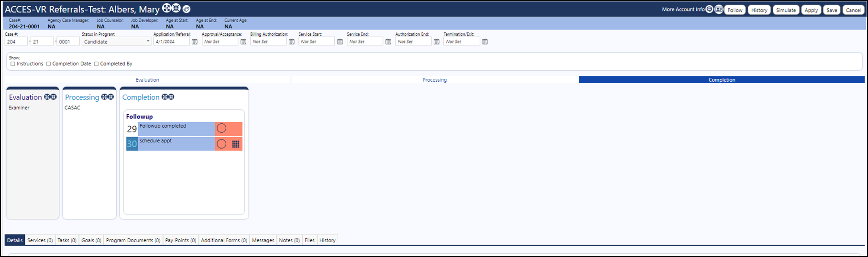Switch to the Files tab
Viewport: 868px width, 257px height.
point(309,240)
